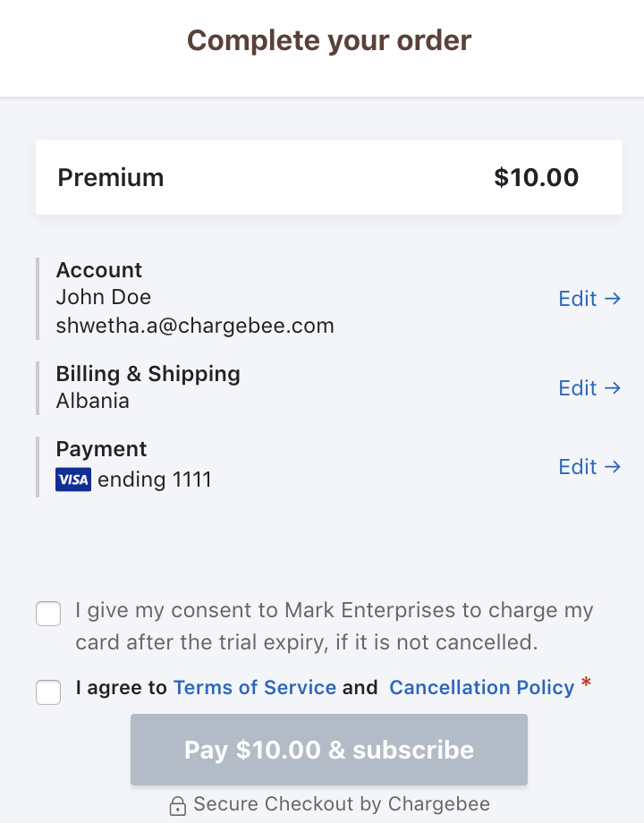
Task: Tick the 'I agree to' terms checkbox
Action: [48, 691]
